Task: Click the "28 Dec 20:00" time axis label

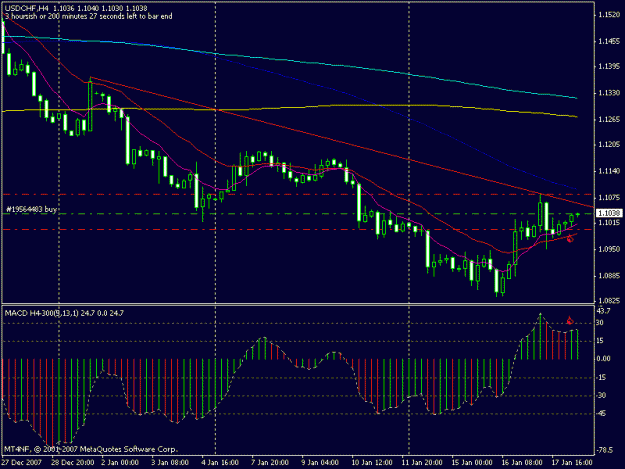Action: (73, 463)
